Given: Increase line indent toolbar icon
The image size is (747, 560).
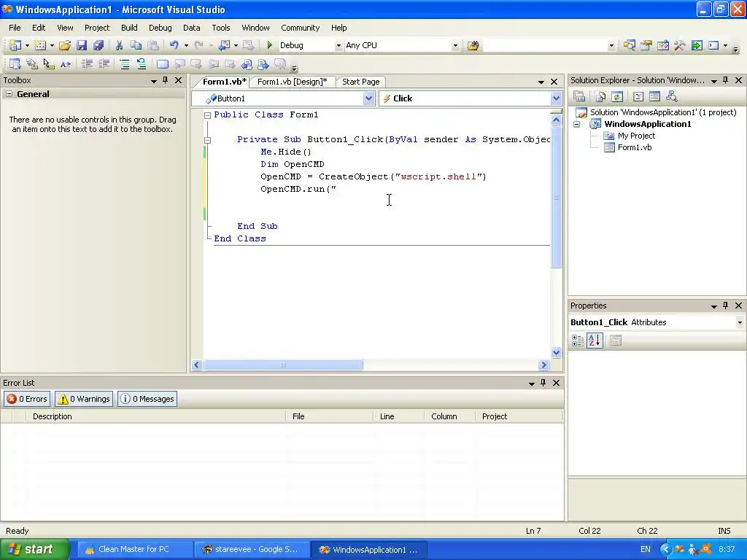Looking at the screenshot, I should click(x=104, y=64).
